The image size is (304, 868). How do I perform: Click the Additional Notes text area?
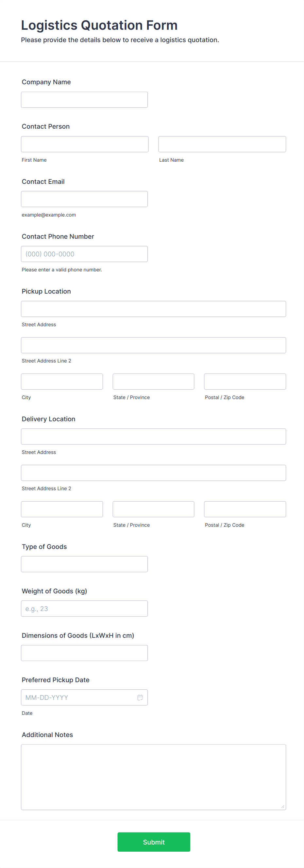pos(153,777)
